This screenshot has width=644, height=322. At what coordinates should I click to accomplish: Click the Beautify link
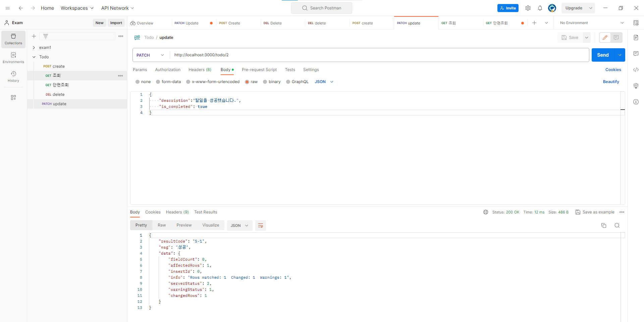611,82
